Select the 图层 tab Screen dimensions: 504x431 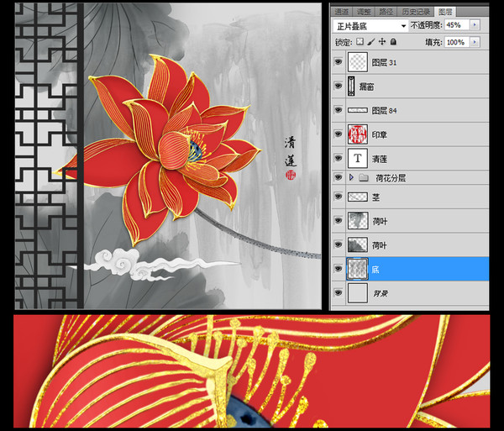click(445, 12)
